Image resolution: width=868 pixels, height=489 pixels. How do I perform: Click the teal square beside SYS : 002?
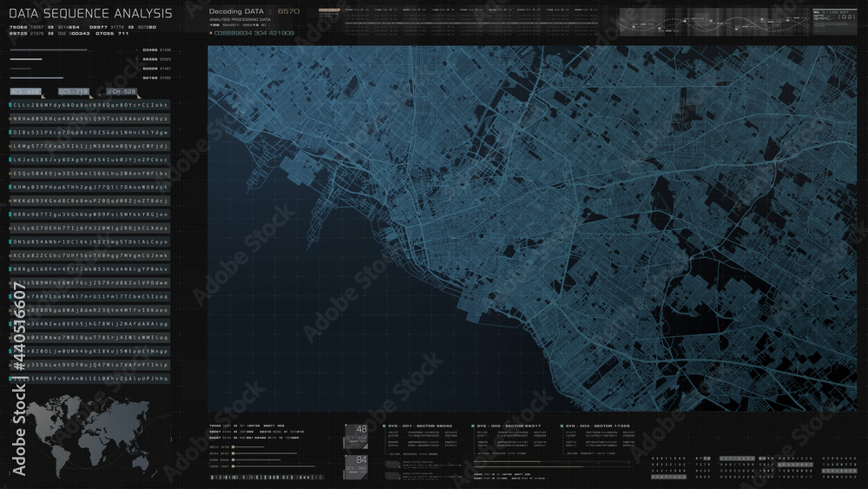pyautogui.click(x=473, y=426)
